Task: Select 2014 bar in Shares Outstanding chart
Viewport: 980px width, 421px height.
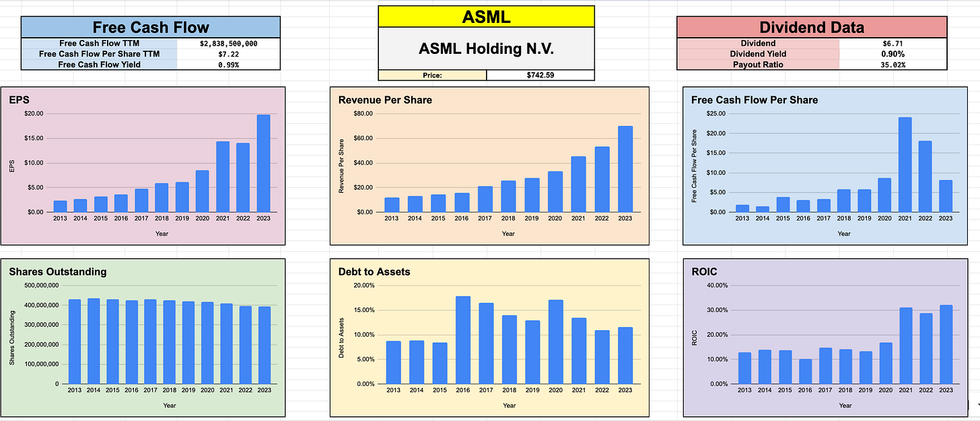Action: coord(94,342)
